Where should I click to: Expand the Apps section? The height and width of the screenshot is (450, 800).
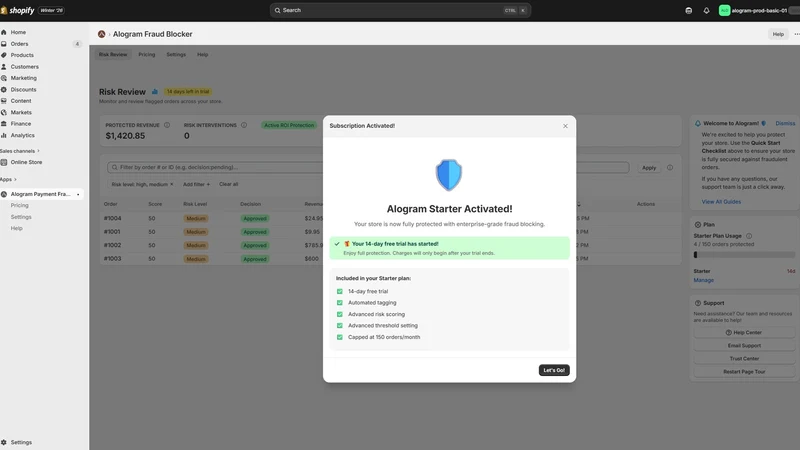click(x=8, y=180)
